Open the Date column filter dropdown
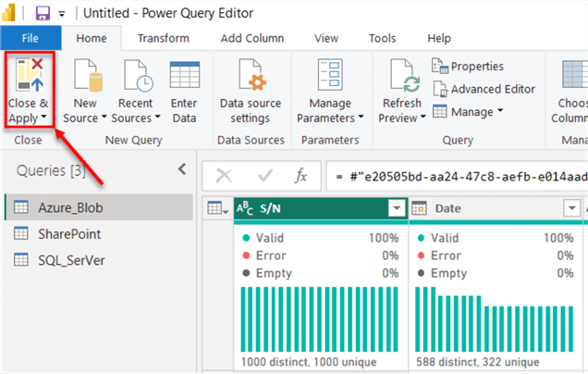This screenshot has height=374, width=588. [572, 207]
